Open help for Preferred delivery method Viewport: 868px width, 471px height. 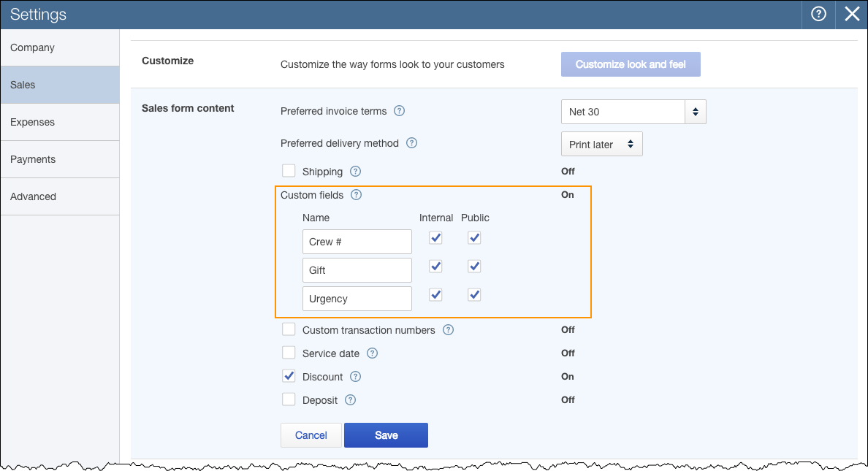[x=411, y=143]
